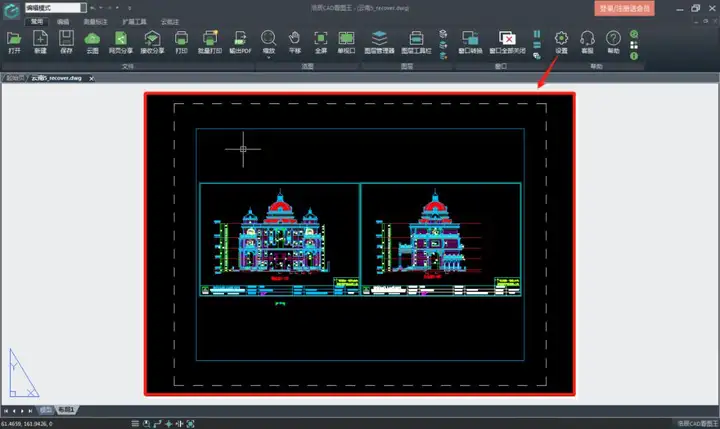Image resolution: width=720 pixels, height=429 pixels.
Task: Open the 图层管理器 layer manager
Action: [379, 39]
